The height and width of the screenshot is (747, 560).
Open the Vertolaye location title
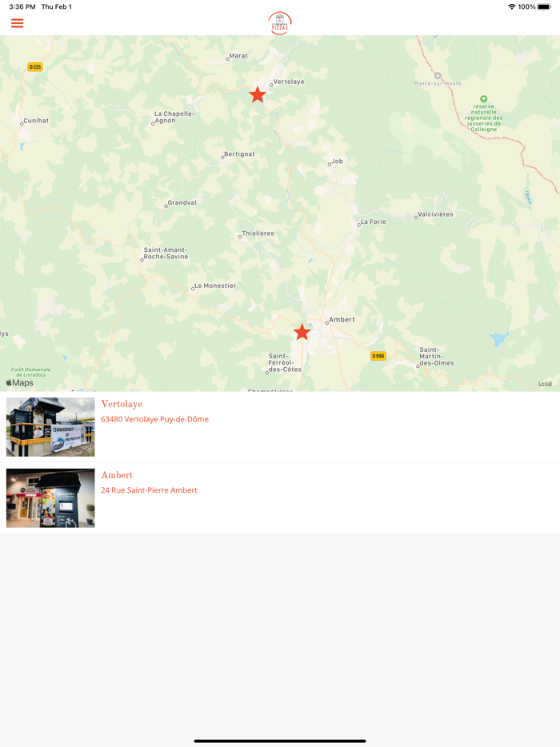coord(122,404)
